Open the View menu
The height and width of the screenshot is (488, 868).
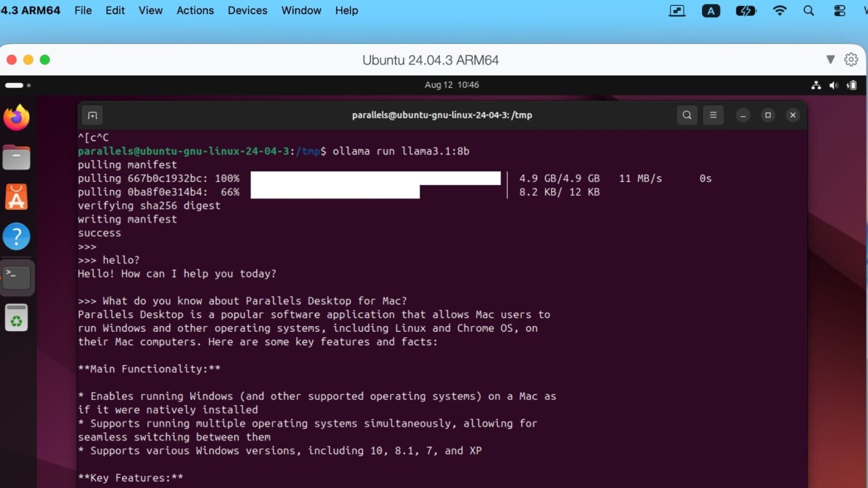pos(150,11)
